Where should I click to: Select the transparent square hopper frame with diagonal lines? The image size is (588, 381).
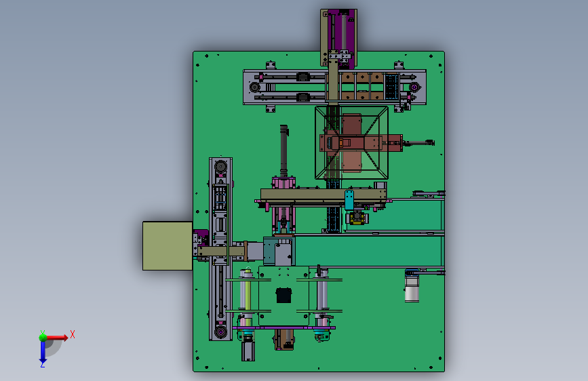click(351, 143)
